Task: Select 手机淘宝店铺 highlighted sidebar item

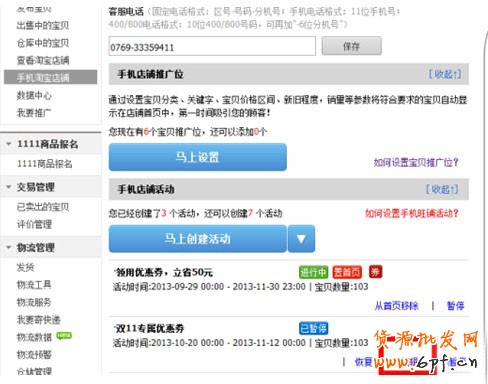Action: coord(51,77)
